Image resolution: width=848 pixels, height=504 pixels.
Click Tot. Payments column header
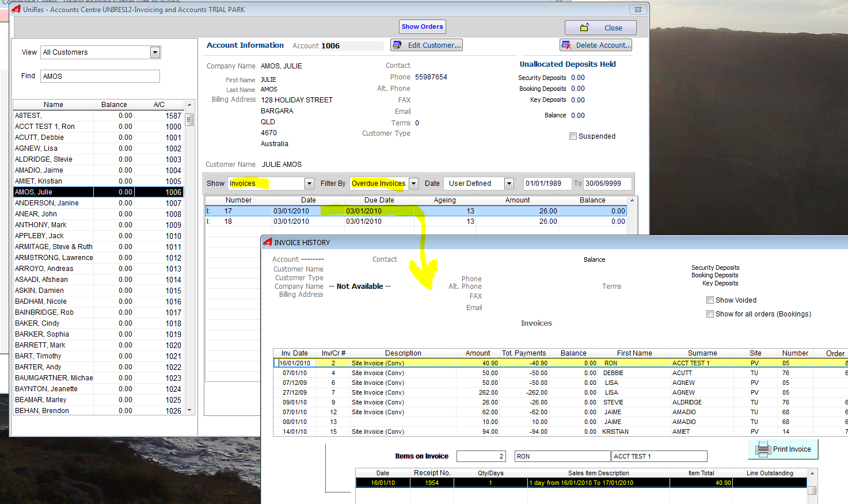[524, 353]
